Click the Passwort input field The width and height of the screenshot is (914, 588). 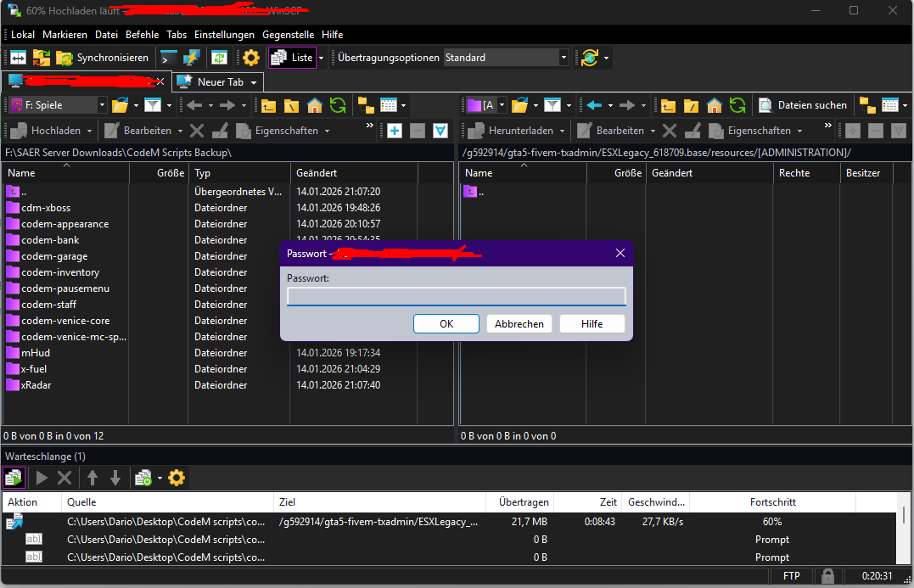(456, 296)
